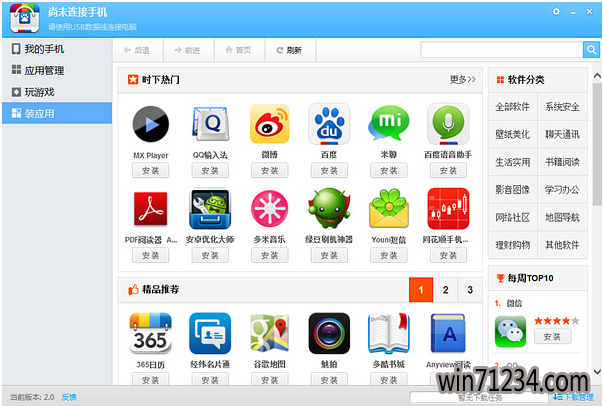The height and width of the screenshot is (406, 603).
Task: Open 我的手机 in sidebar
Action: point(57,49)
